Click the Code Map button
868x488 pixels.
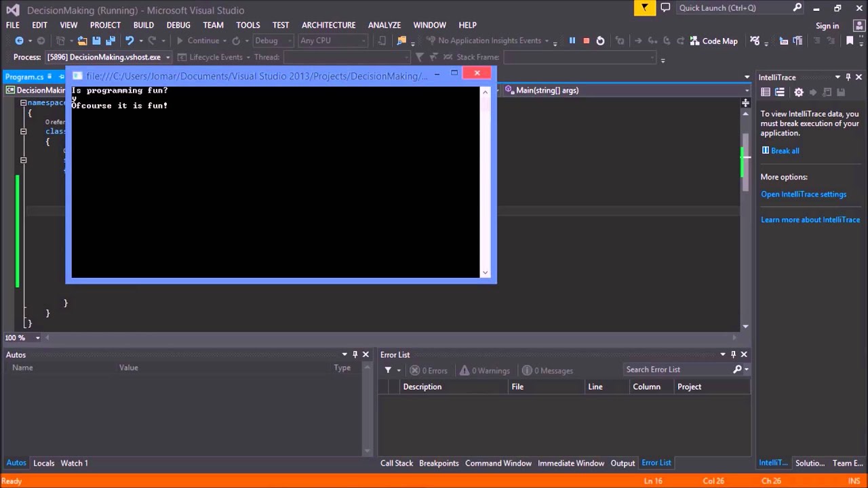[713, 41]
